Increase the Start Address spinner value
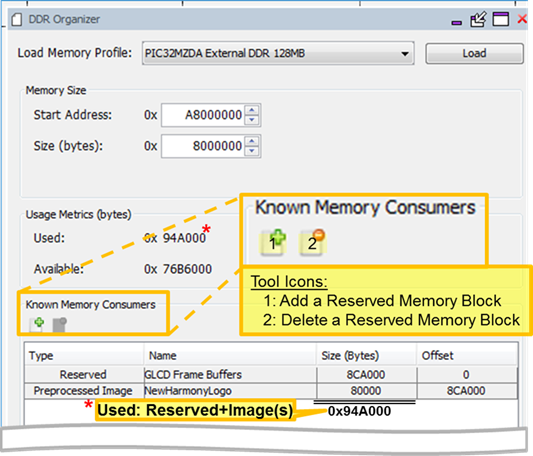Viewport: 533px width, 456px height. [252, 110]
